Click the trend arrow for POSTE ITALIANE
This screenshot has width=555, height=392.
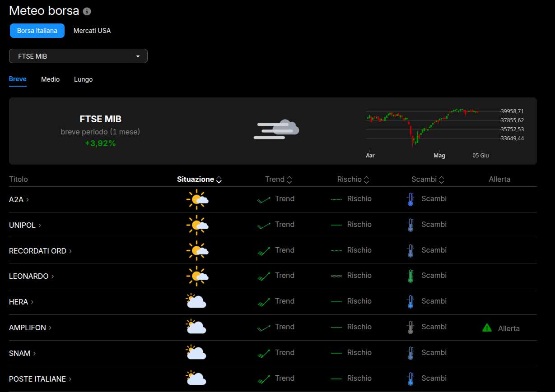click(264, 379)
